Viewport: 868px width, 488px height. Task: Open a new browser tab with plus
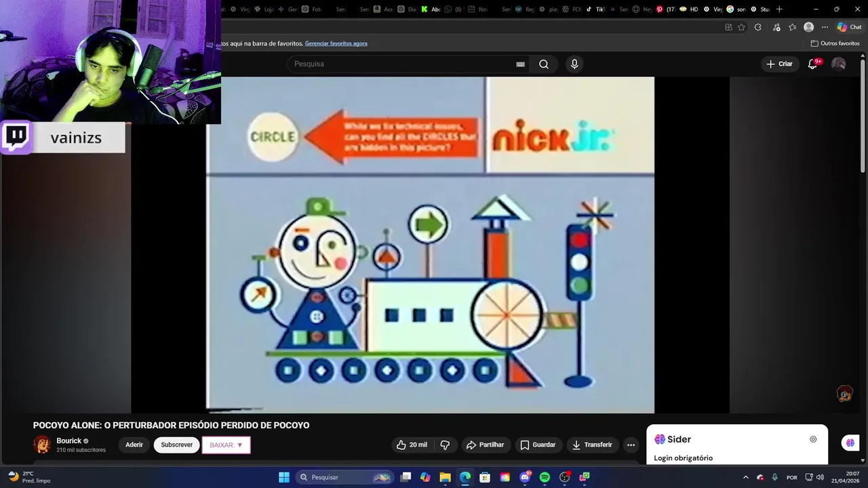[x=779, y=9]
